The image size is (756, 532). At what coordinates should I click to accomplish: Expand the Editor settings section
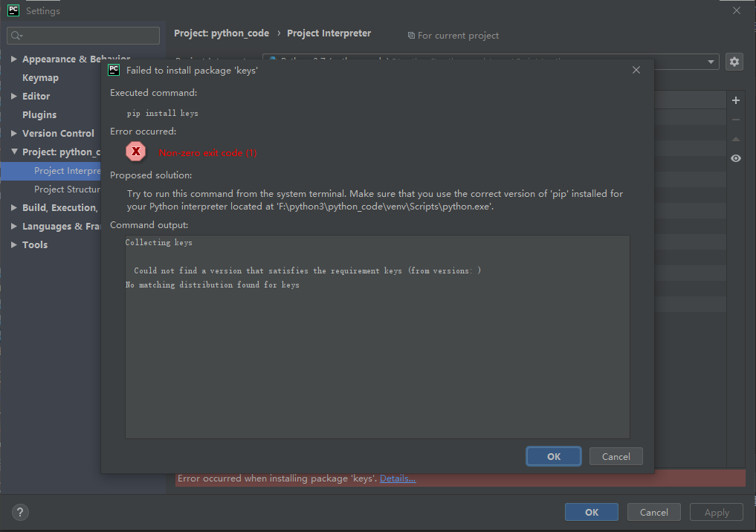(x=14, y=97)
